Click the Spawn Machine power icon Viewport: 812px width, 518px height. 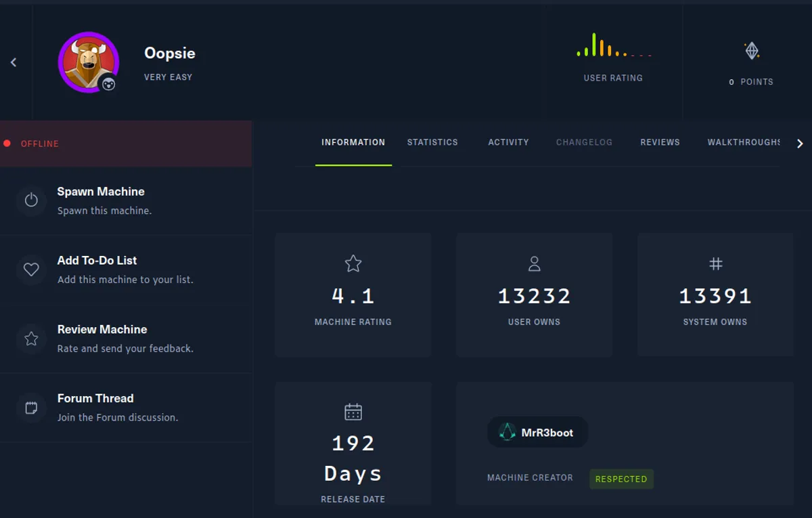tap(31, 200)
